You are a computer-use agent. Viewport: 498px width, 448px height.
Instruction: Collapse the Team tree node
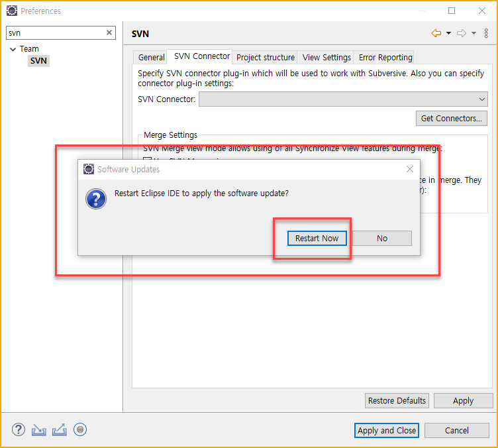(13, 49)
